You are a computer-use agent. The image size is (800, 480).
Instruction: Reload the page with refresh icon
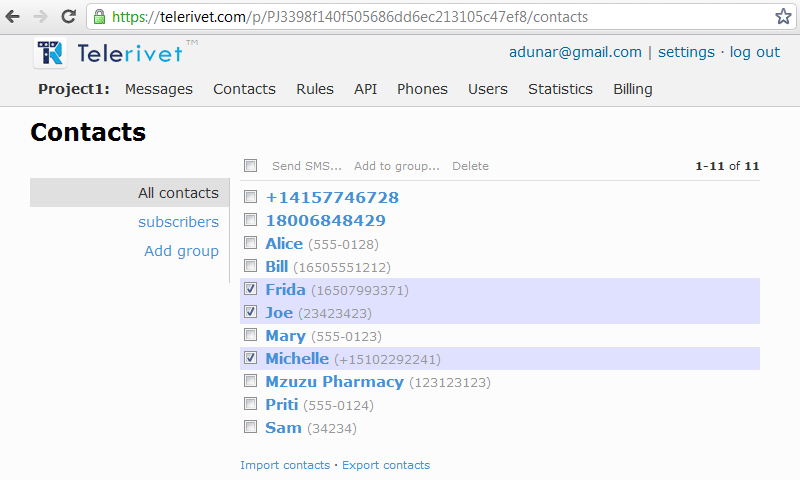(68, 17)
